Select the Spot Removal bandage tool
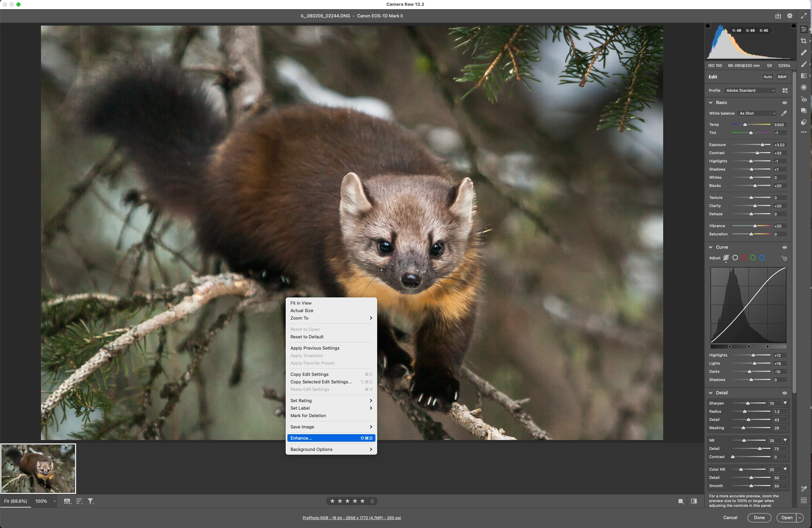The height and width of the screenshot is (528, 812). (x=803, y=53)
